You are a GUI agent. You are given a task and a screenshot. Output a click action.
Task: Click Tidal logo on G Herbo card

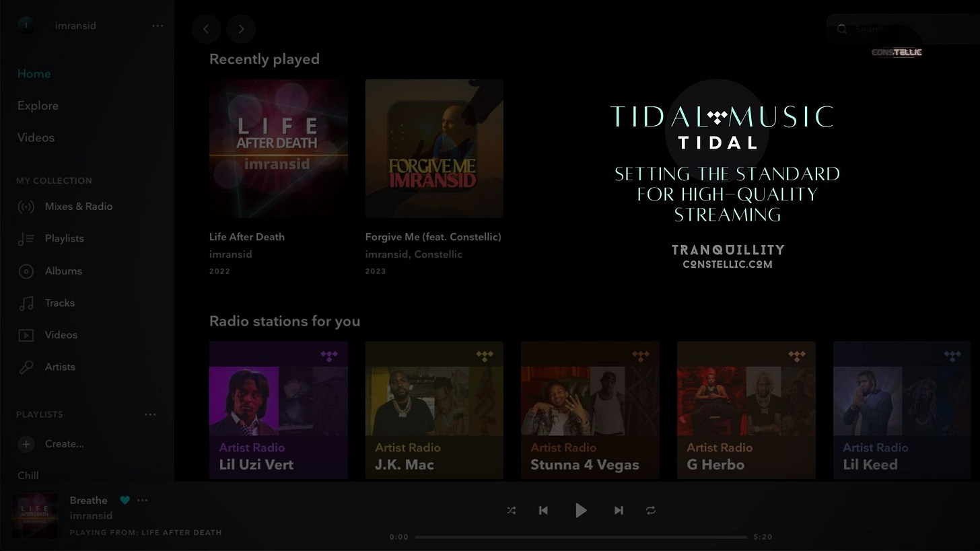797,356
